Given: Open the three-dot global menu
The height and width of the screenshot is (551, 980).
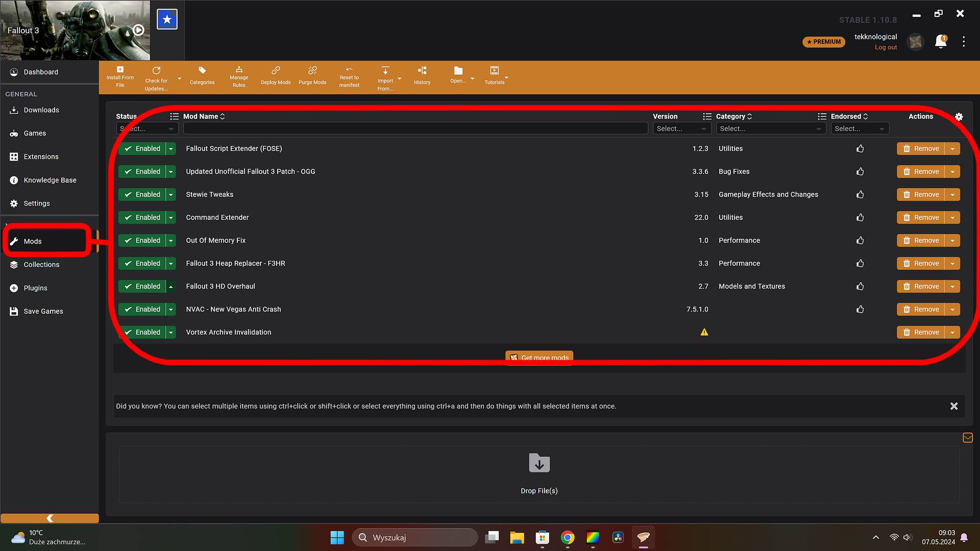Looking at the screenshot, I should tap(964, 42).
